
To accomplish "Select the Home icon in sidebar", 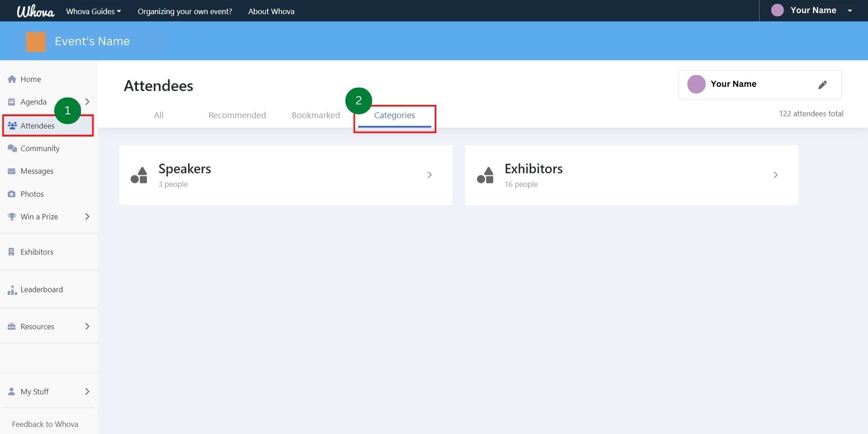I will click(11, 79).
